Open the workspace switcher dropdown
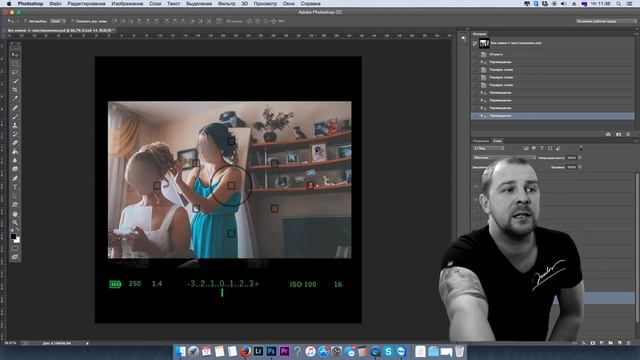 [x=606, y=21]
